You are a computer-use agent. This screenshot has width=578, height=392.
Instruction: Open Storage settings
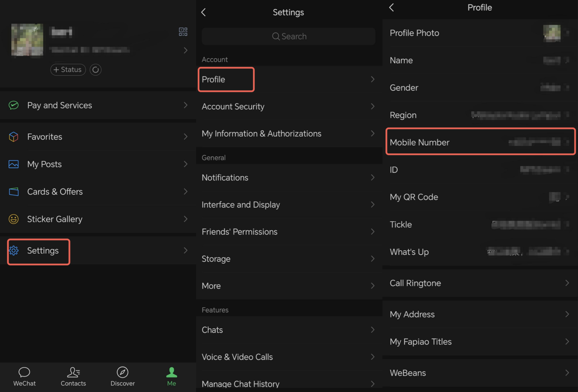289,259
